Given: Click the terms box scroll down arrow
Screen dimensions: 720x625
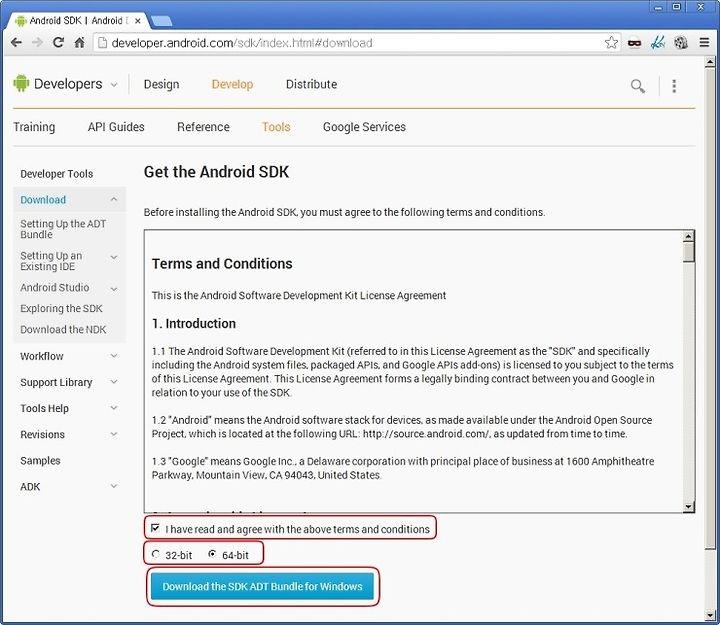Looking at the screenshot, I should click(688, 507).
